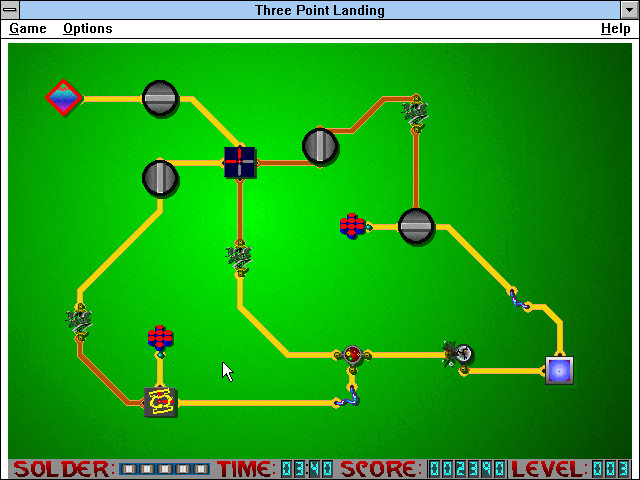Click the SCORE readout 002340
This screenshot has width=640, height=480.
467,469
